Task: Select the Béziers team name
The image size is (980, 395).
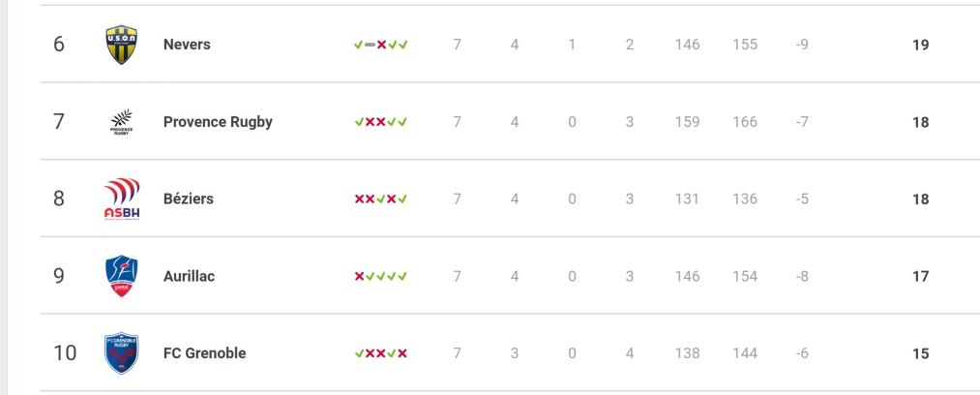Action: click(x=189, y=198)
